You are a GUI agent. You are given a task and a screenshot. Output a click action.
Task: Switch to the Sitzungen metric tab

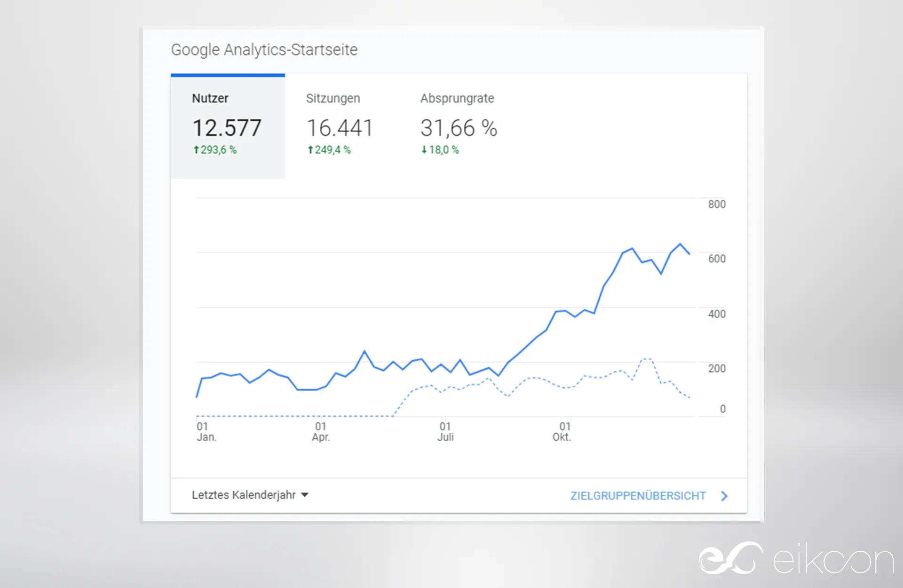[x=333, y=98]
